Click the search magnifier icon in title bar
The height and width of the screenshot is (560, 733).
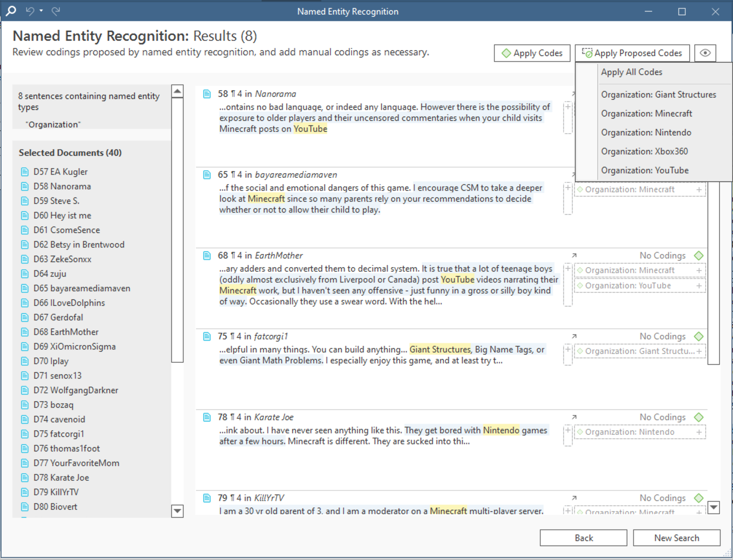click(x=11, y=11)
